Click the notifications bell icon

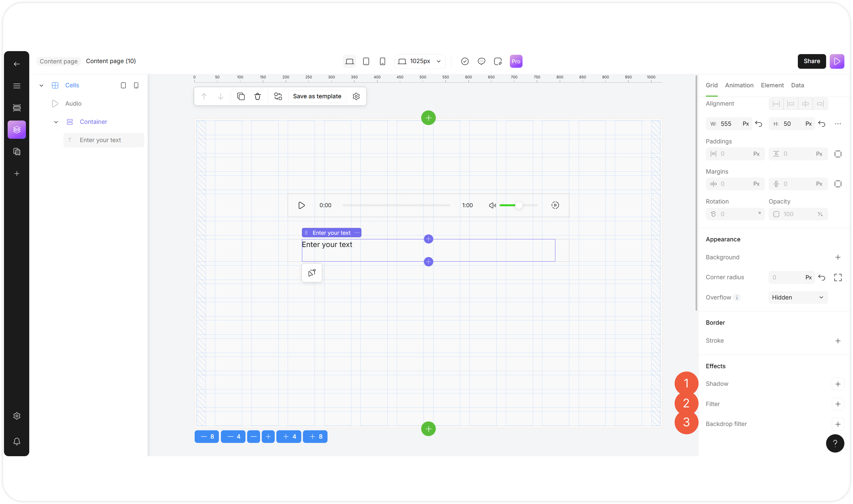(x=17, y=441)
